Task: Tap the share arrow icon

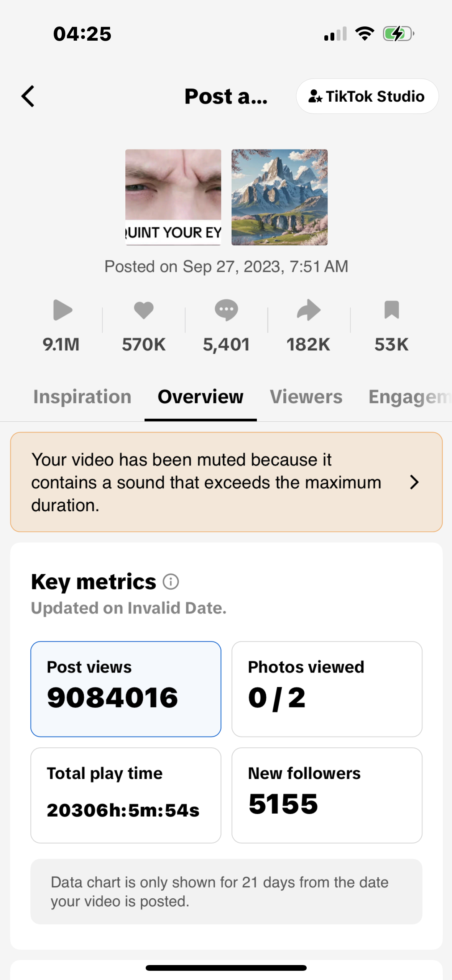Action: 309,310
